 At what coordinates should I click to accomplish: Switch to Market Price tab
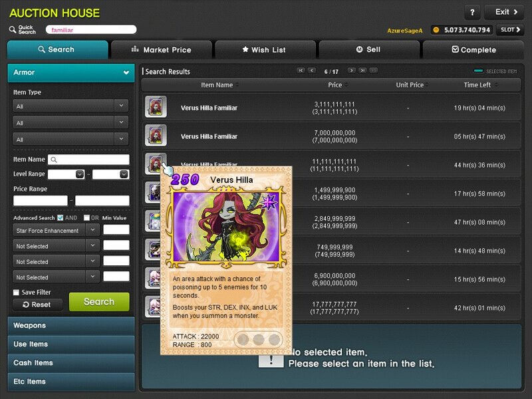coord(162,49)
